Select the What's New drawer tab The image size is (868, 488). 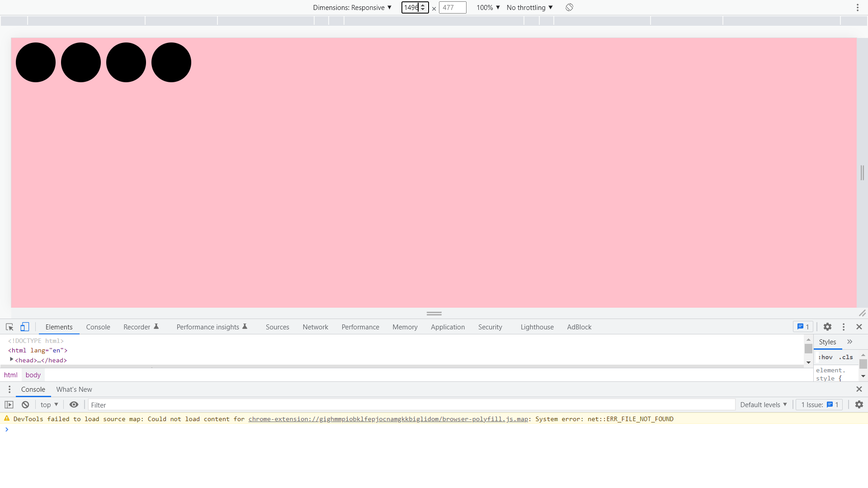coord(74,389)
